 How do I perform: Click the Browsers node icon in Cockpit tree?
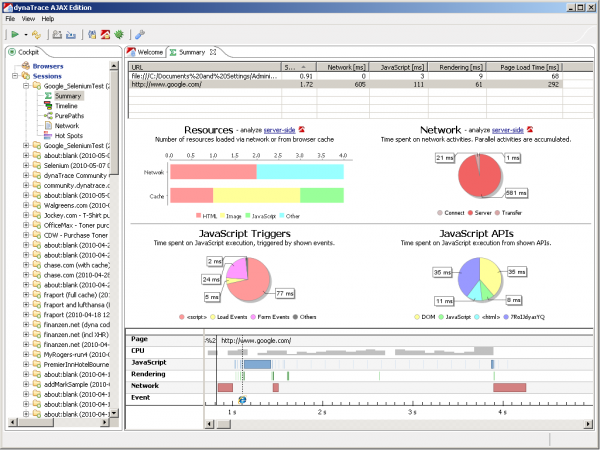point(26,66)
